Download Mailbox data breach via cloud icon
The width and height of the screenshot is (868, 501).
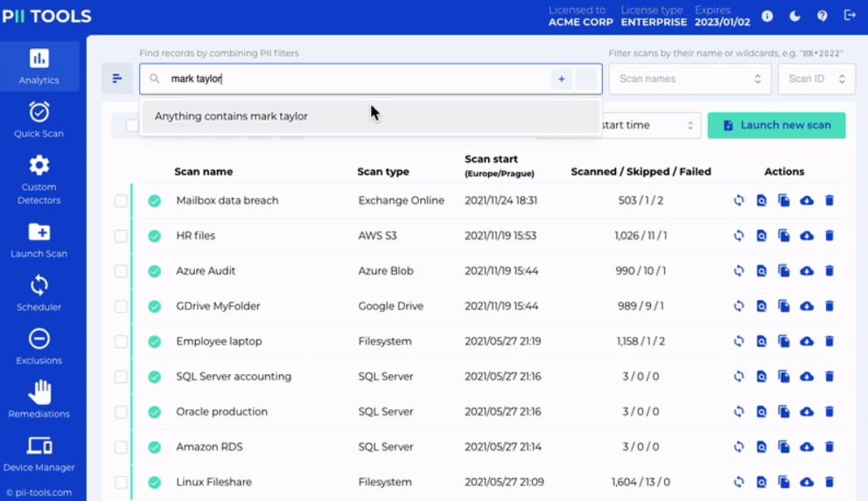[807, 200]
